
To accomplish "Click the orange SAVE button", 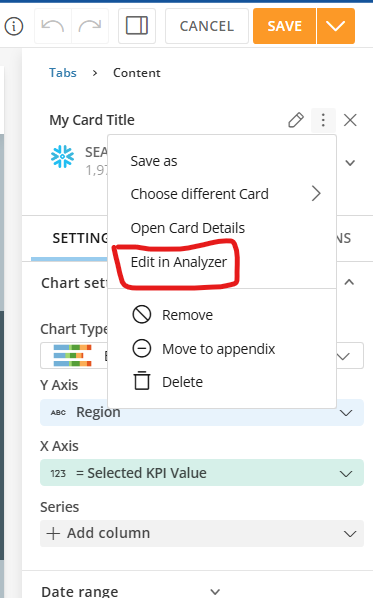I will pyautogui.click(x=285, y=26).
